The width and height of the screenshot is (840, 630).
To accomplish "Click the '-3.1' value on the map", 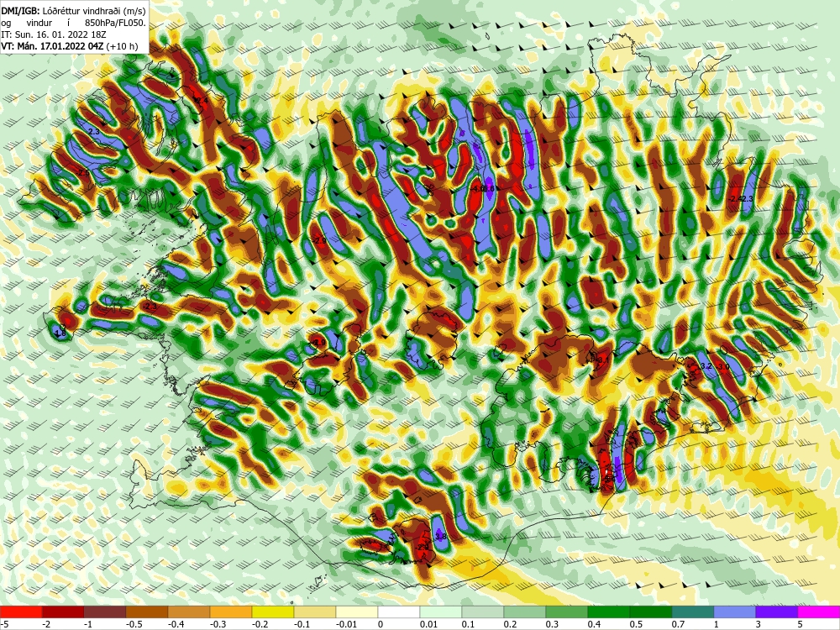I will click(x=601, y=360).
